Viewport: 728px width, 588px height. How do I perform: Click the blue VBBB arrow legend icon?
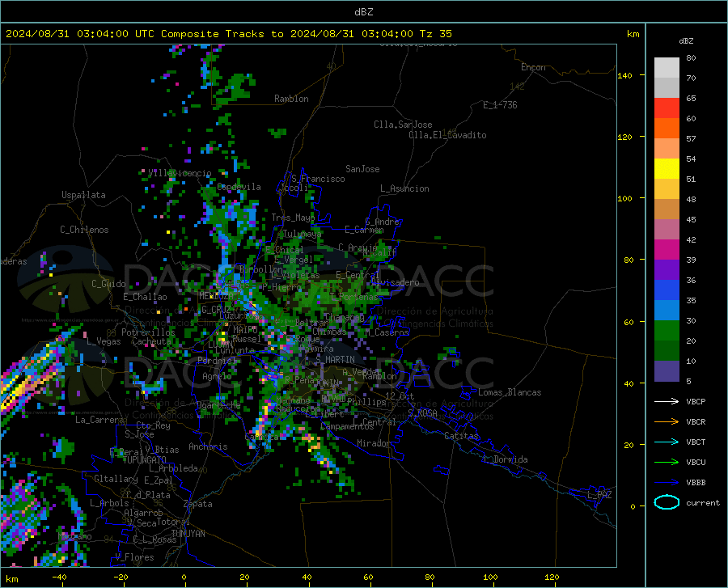click(667, 482)
